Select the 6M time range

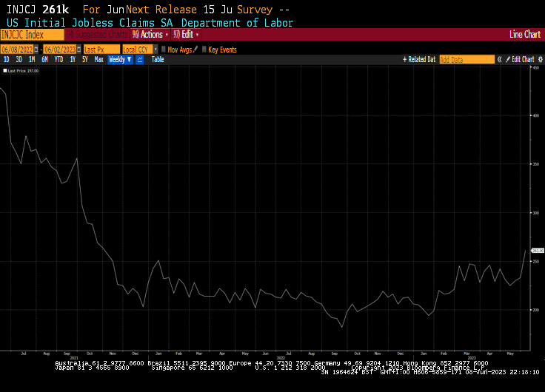[44, 59]
